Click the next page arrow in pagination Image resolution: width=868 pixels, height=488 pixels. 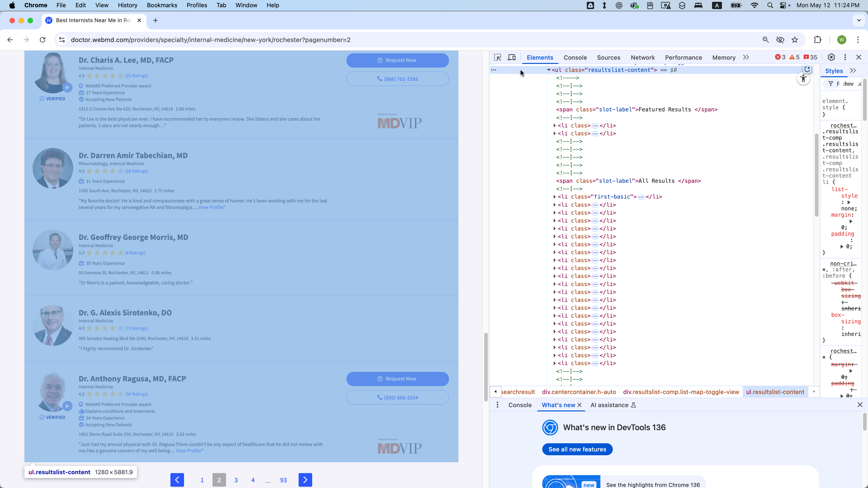tap(305, 480)
